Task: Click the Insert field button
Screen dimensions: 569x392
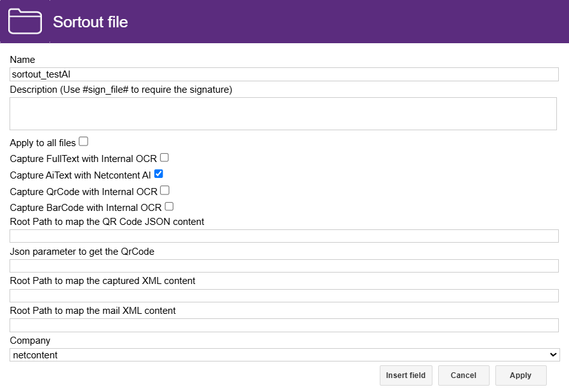Action: 406,375
